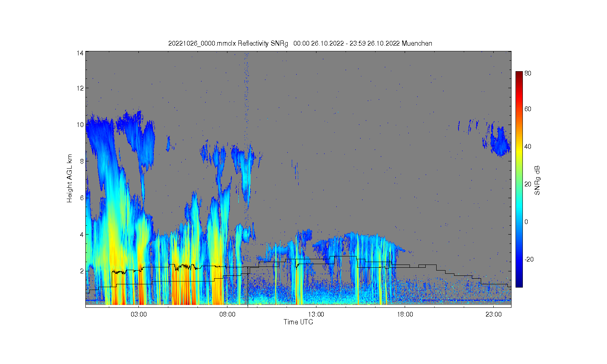
Task: Click the colorbar value 60
Action: (x=528, y=109)
